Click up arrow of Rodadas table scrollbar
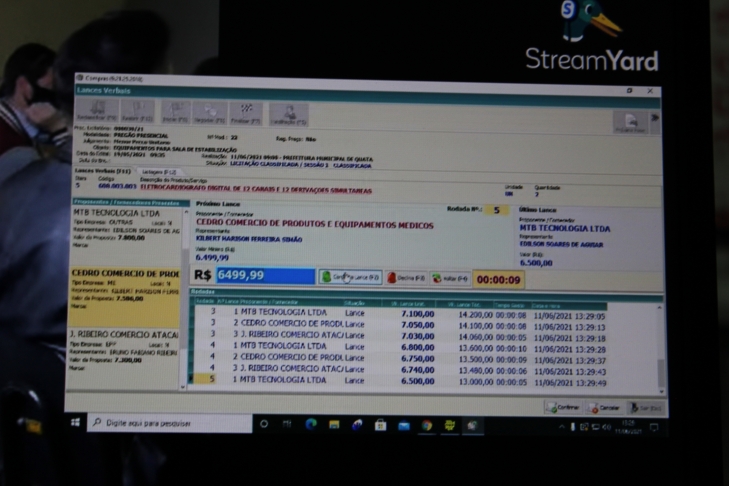The image size is (729, 486). (x=660, y=308)
